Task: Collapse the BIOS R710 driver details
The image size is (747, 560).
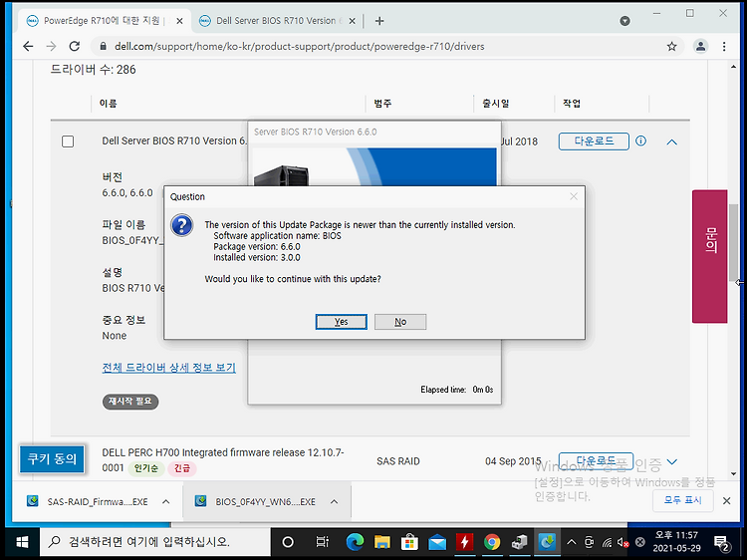Action: 671,142
